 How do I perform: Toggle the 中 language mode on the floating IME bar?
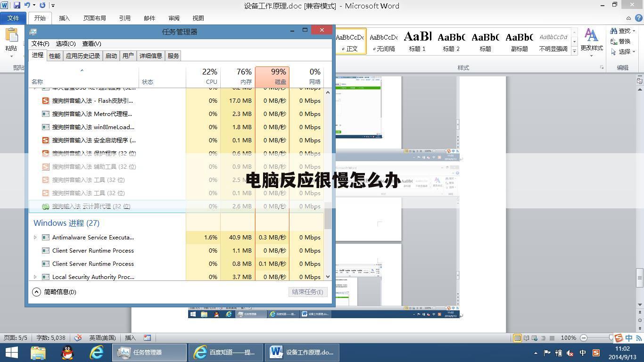(628, 338)
